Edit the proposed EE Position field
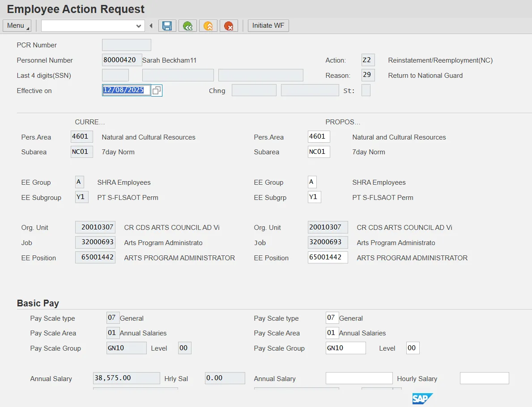Viewport: 532px width, 407px height. 328,258
